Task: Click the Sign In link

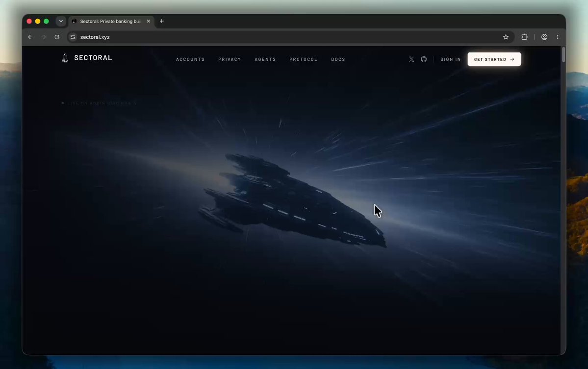Action: click(x=450, y=59)
